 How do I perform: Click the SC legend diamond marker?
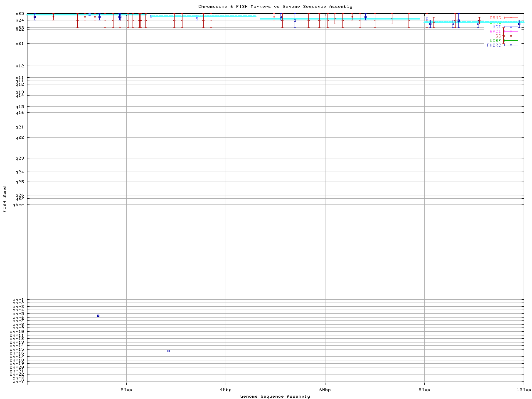511,36
